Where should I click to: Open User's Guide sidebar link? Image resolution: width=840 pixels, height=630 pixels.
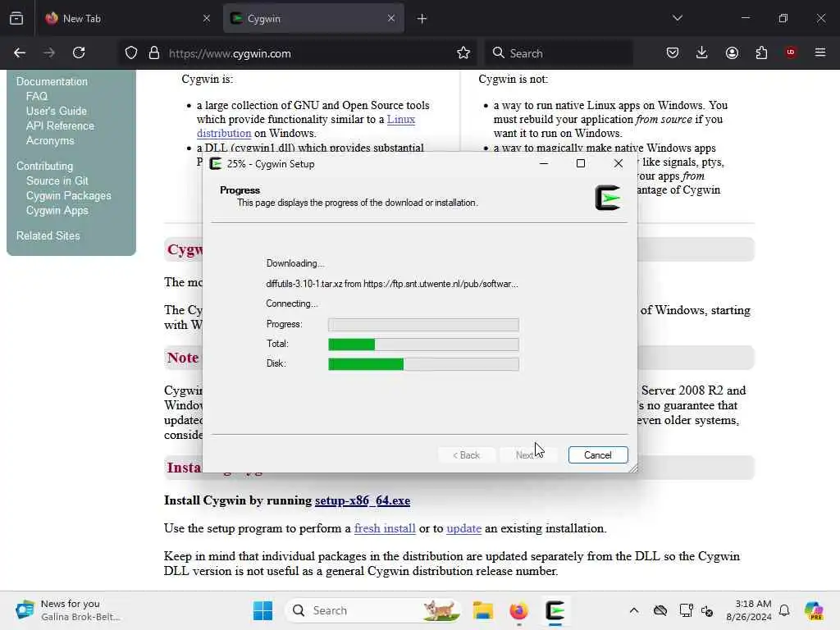click(57, 111)
